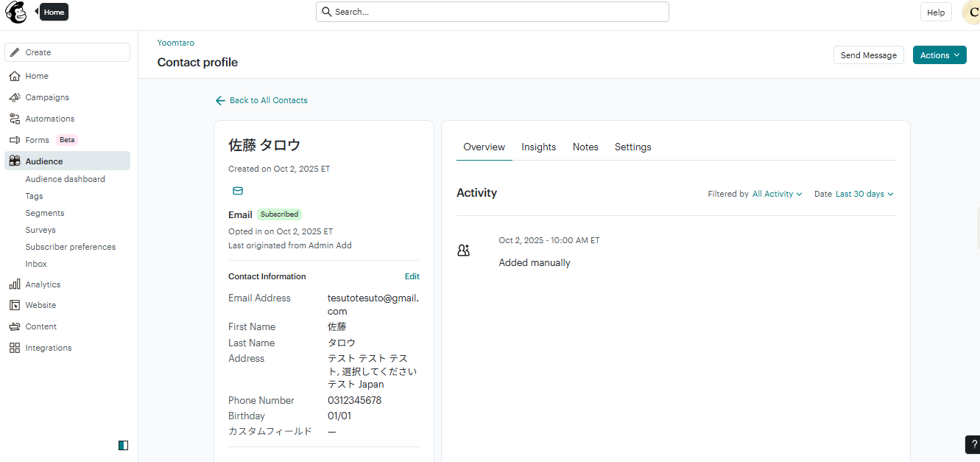
Task: Click the Integrations grid icon
Action: point(15,348)
